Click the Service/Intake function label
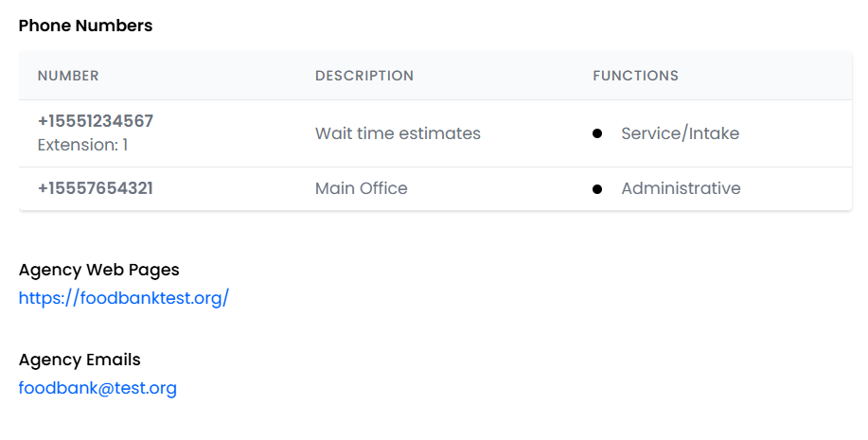 [680, 133]
